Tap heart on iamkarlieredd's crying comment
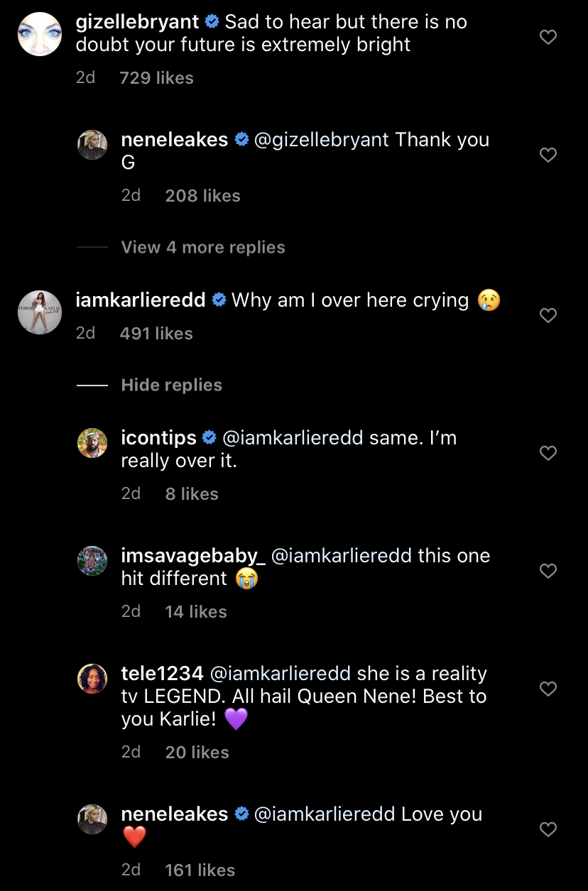The image size is (588, 891). click(x=548, y=315)
